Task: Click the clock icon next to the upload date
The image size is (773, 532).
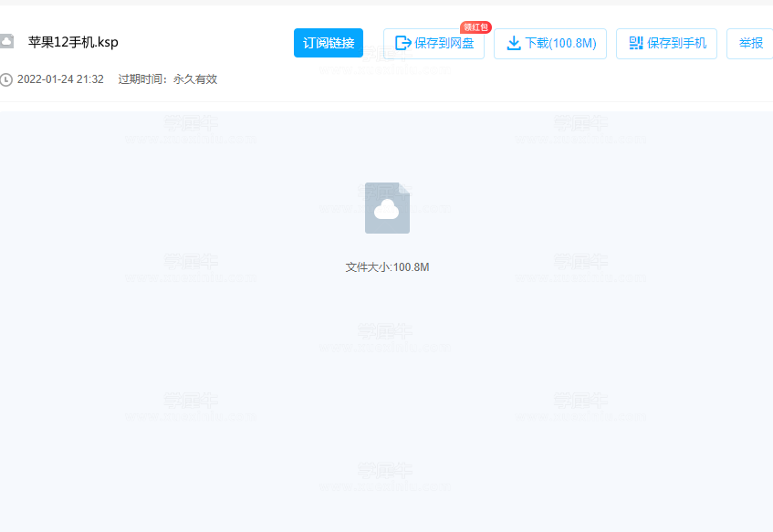Action: coord(5,80)
